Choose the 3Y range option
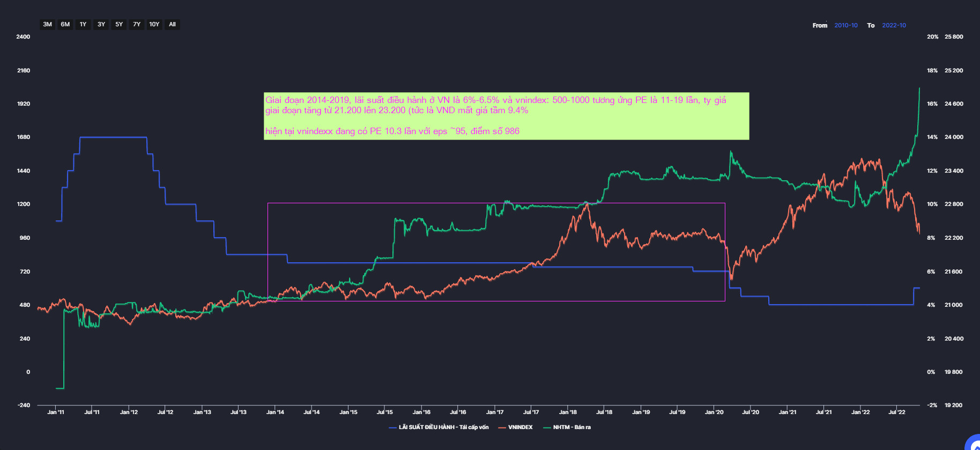The image size is (980, 450). tap(101, 25)
